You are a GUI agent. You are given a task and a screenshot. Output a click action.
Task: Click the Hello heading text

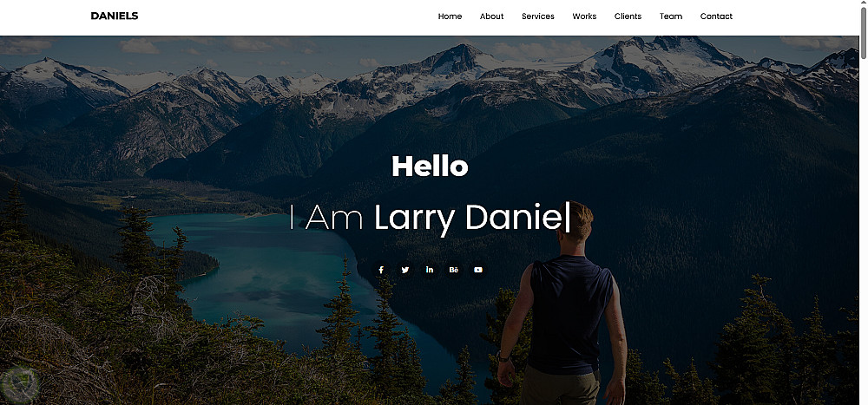(430, 166)
